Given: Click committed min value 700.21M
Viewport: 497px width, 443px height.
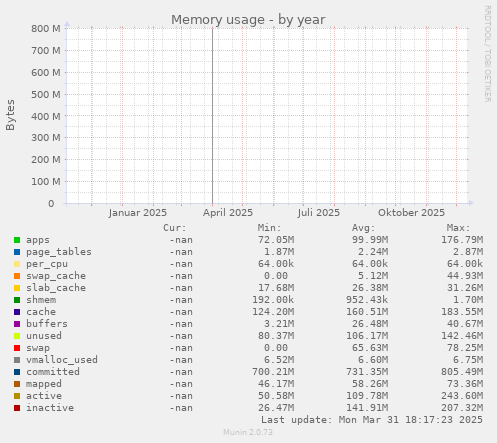Looking at the screenshot, I should pos(273,372).
